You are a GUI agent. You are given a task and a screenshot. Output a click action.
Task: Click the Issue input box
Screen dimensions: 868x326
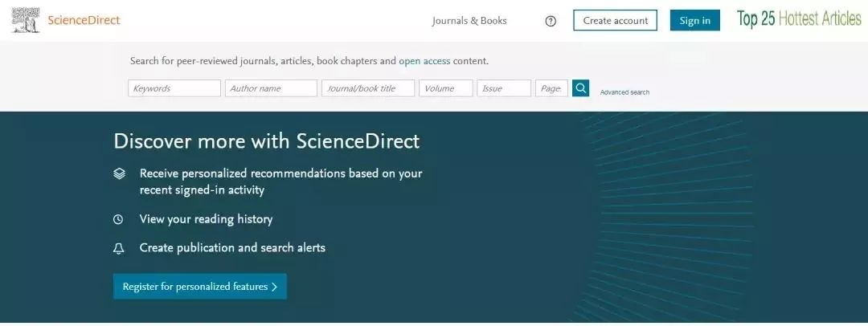504,88
